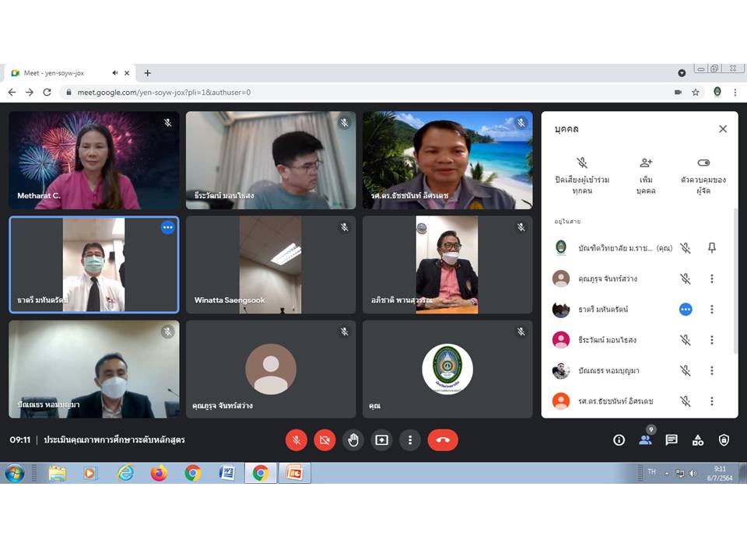Click the TH language indicator
This screenshot has width=747, height=560.
(x=652, y=472)
